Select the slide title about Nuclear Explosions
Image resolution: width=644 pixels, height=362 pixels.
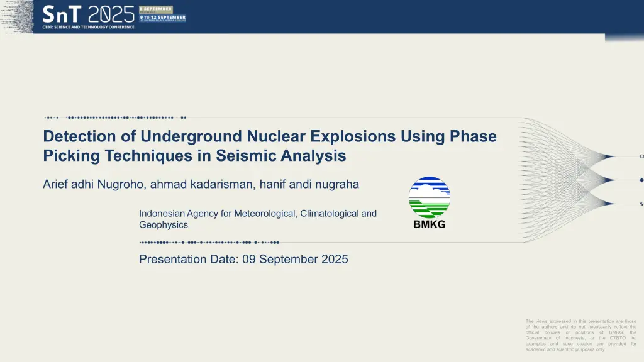point(269,145)
